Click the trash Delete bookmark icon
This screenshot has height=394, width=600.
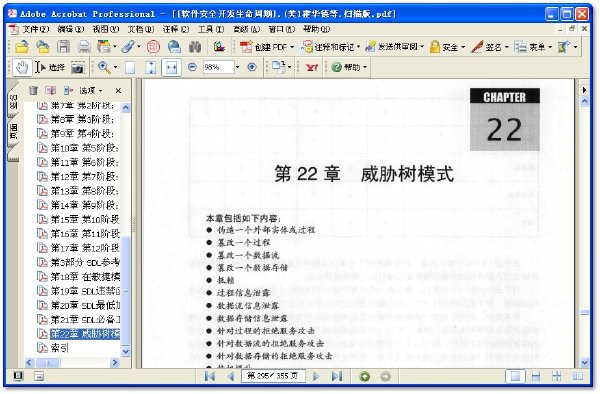(34, 91)
